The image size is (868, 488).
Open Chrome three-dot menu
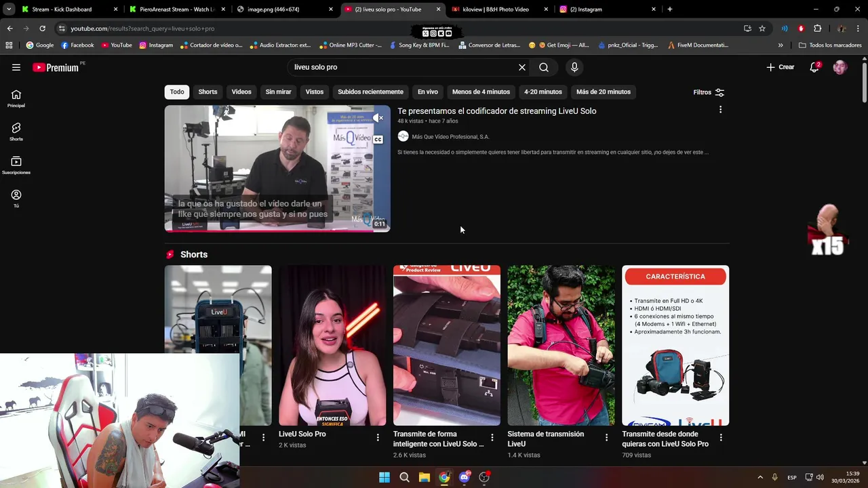(x=859, y=28)
